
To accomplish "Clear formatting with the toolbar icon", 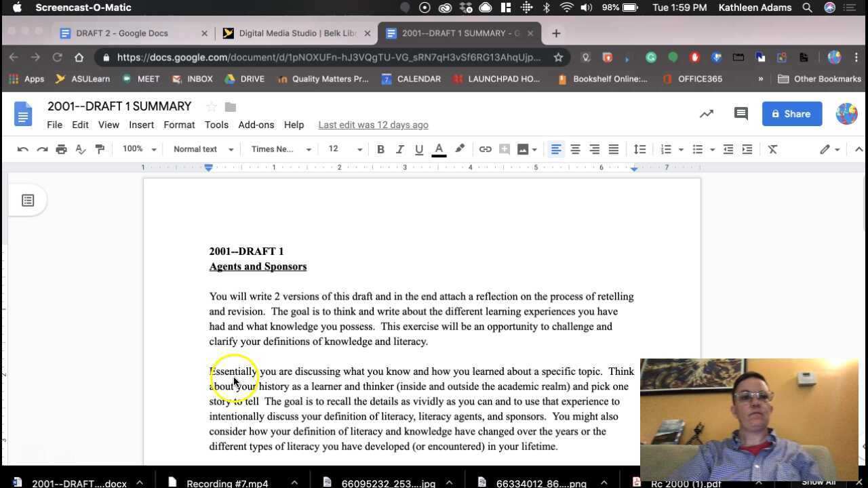I will coord(772,149).
